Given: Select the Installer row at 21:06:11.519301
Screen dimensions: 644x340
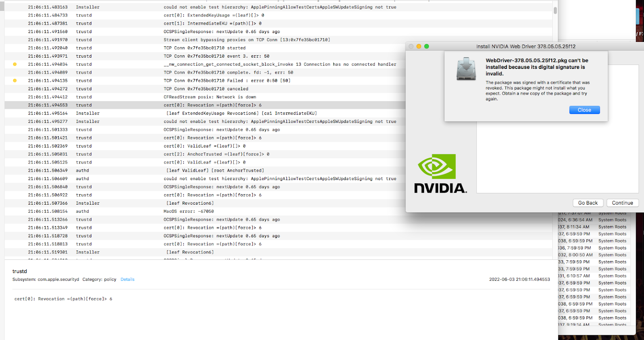Looking at the screenshot, I should pos(279,252).
